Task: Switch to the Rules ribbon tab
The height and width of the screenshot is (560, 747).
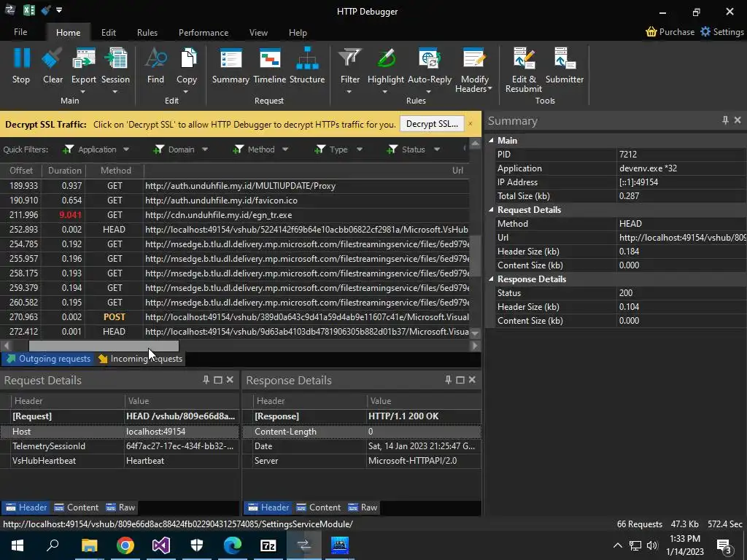Action: tap(147, 32)
